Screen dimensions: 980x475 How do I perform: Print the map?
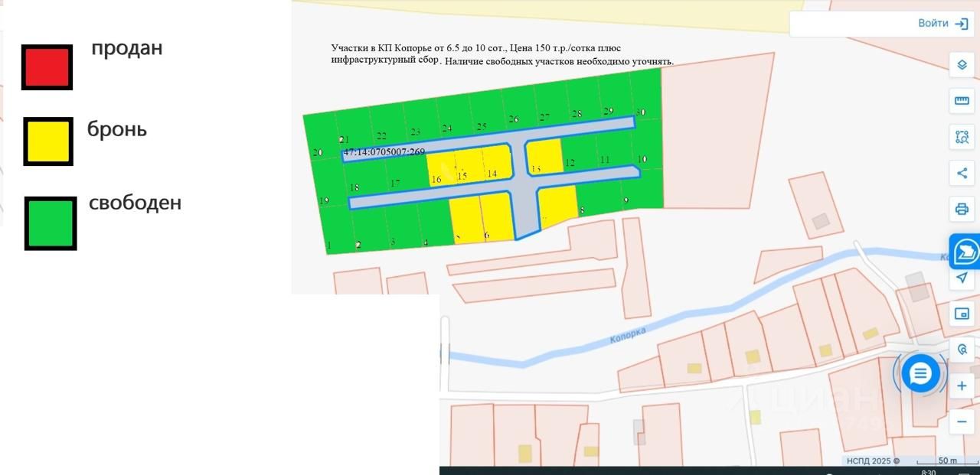pyautogui.click(x=962, y=209)
